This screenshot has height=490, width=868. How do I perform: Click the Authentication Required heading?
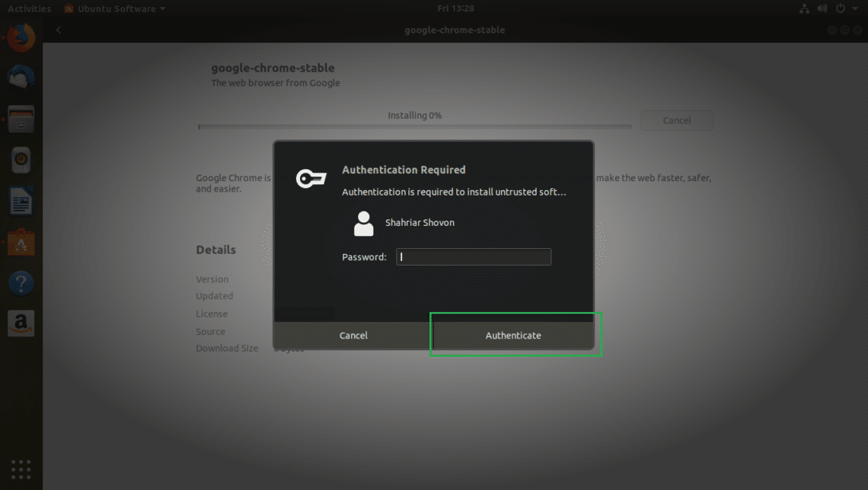click(x=404, y=170)
